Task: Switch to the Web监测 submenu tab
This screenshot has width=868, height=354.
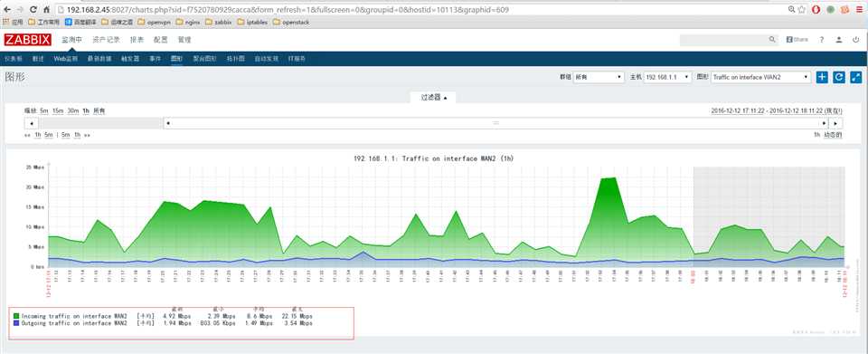Action: click(x=66, y=59)
